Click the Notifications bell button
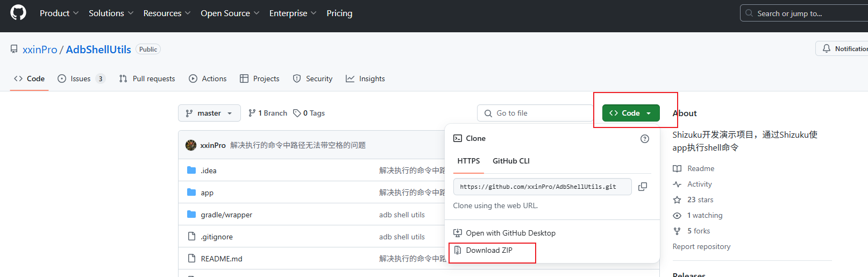Viewport: 868px width, 277px height. point(842,48)
